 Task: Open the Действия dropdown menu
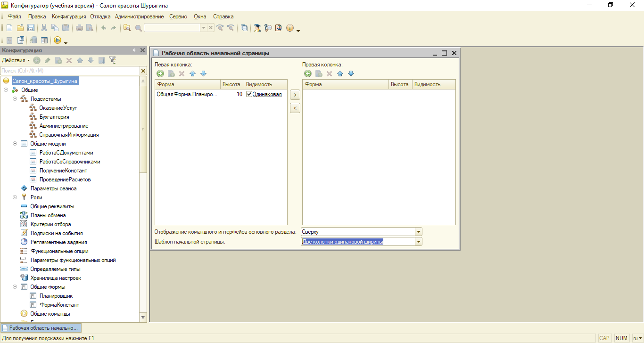click(x=16, y=60)
